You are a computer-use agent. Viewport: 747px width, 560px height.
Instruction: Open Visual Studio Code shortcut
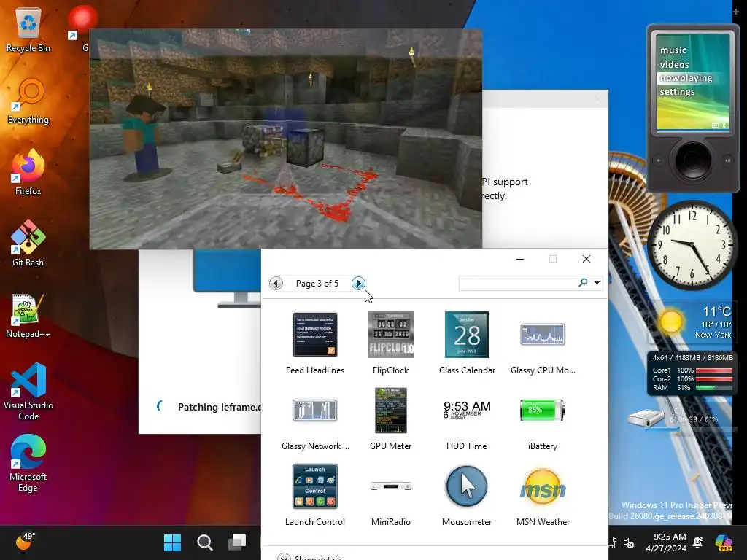click(28, 392)
